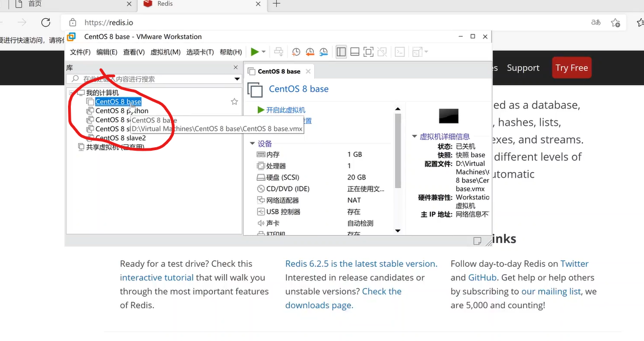Collapse the 我的计算机 tree node
Screen dimensions: 644x341
pyautogui.click(x=72, y=93)
